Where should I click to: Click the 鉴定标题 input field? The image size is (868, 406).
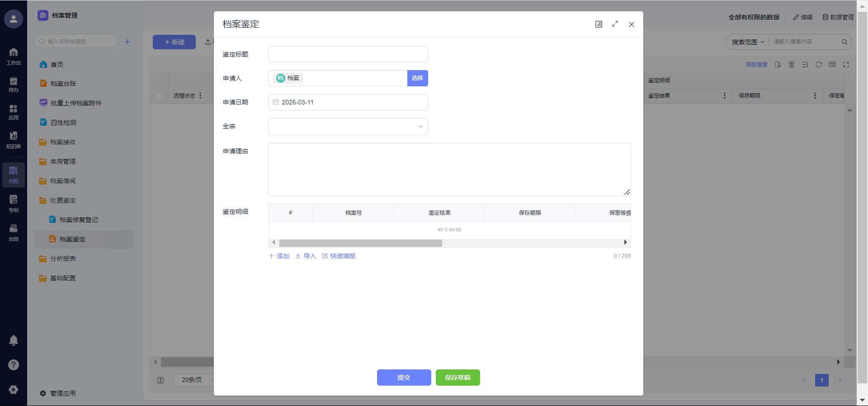click(x=348, y=54)
